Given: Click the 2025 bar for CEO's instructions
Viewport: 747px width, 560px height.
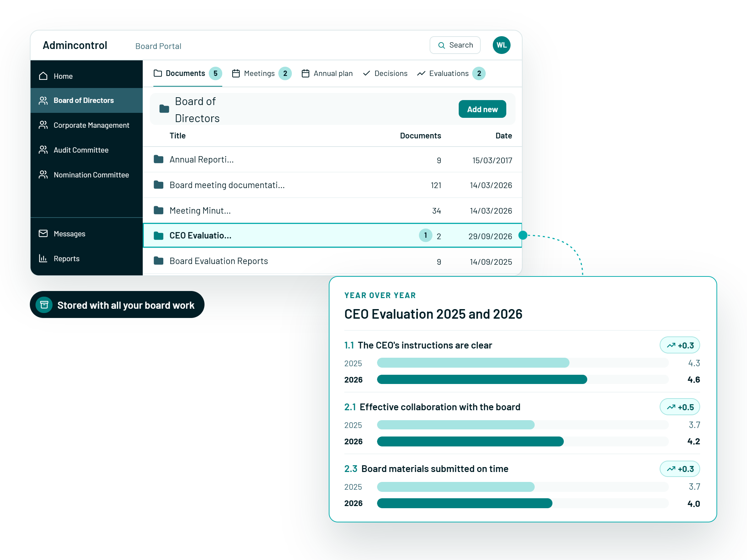Looking at the screenshot, I should (x=473, y=363).
